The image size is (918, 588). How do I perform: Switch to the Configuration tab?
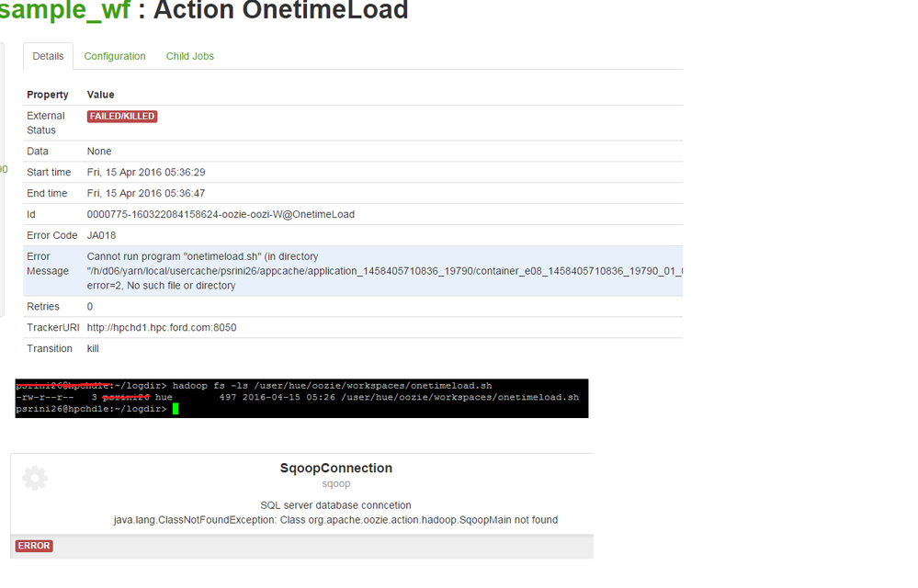point(115,56)
